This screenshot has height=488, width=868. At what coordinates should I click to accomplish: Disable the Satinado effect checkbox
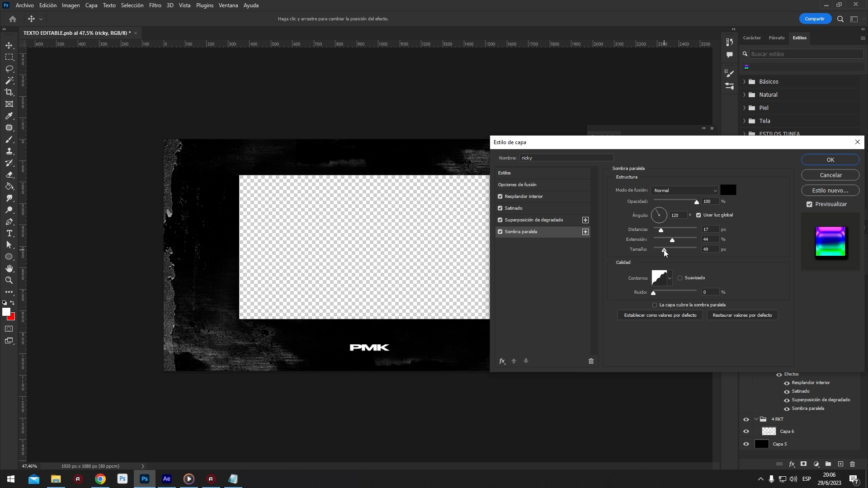tap(500, 208)
